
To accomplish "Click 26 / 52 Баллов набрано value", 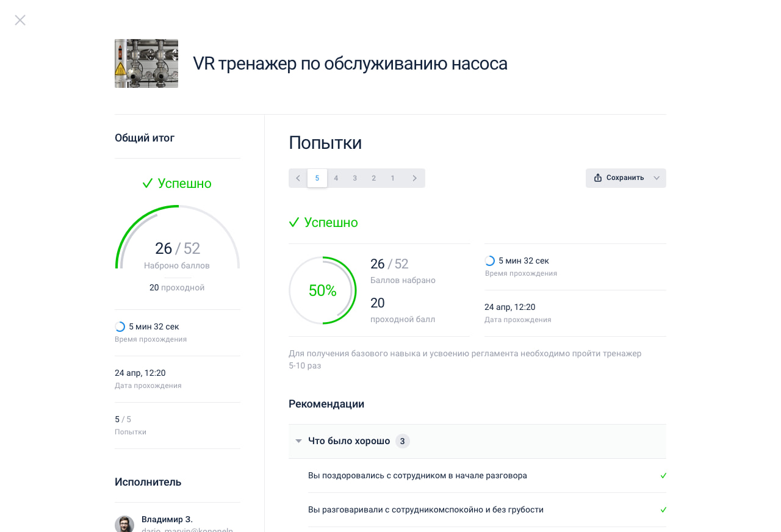I will [389, 264].
